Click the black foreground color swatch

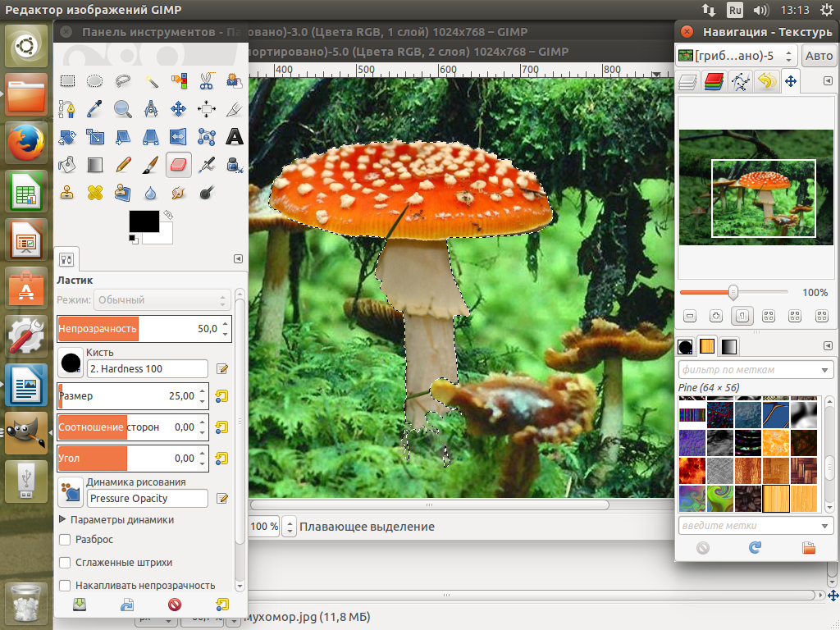click(144, 221)
